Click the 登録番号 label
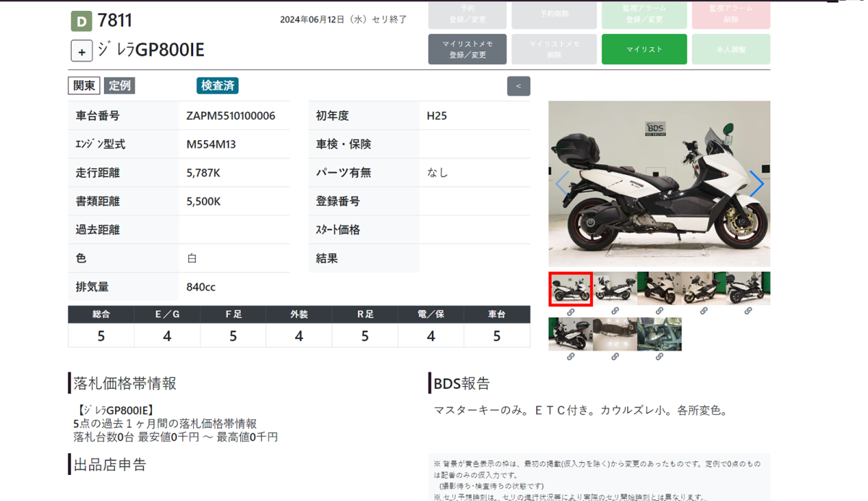 (x=338, y=202)
